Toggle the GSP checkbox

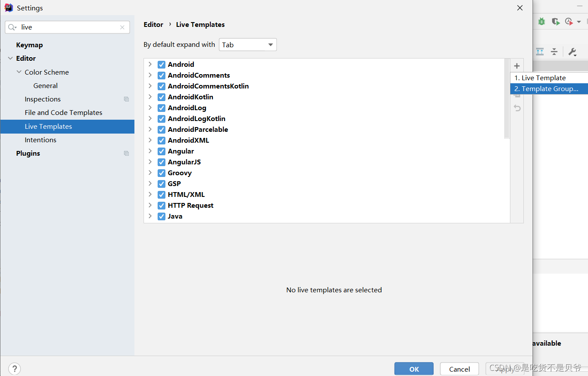161,184
